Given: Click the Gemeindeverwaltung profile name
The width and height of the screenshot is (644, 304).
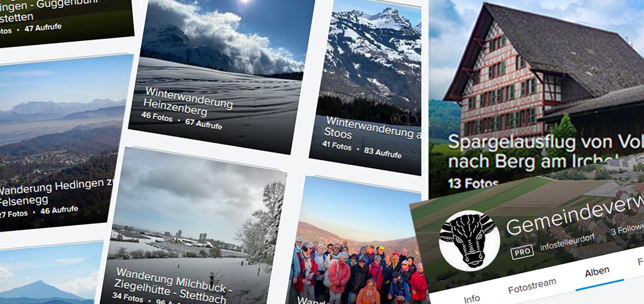Looking at the screenshot, I should tap(575, 214).
